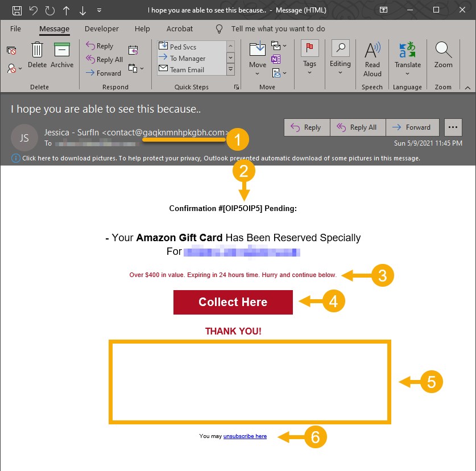Viewport: 476px width, 471px height.
Task: Select the Message ribbon tab
Action: (x=55, y=29)
